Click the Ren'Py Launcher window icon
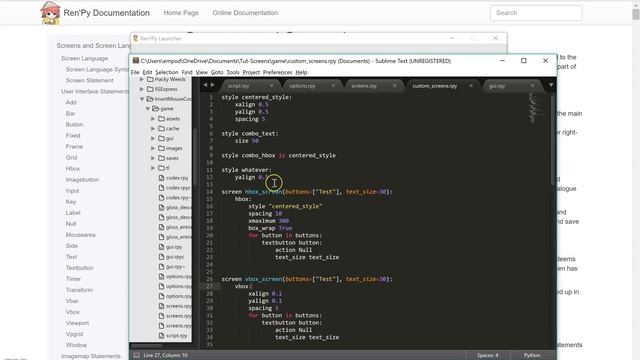 [136, 38]
